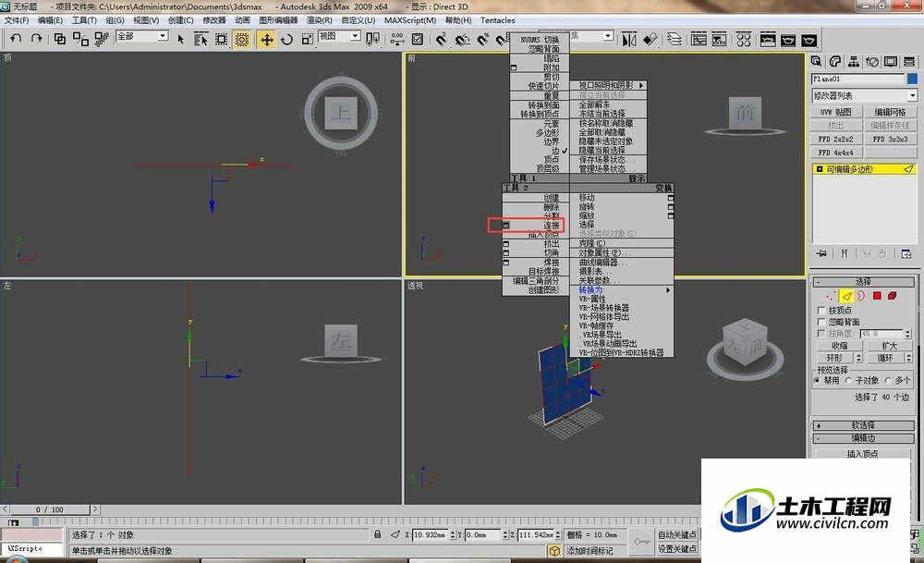Expand the 视口照明和阴影 submenu
This screenshot has width=924, height=563.
(x=608, y=85)
